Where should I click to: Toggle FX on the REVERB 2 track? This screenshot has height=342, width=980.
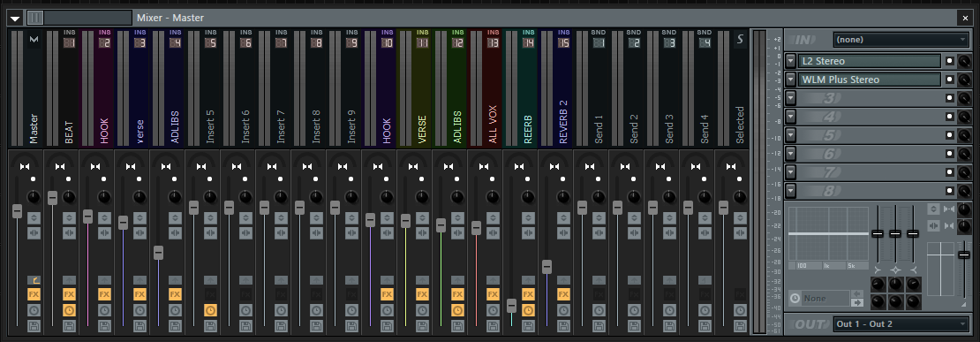[x=563, y=294]
